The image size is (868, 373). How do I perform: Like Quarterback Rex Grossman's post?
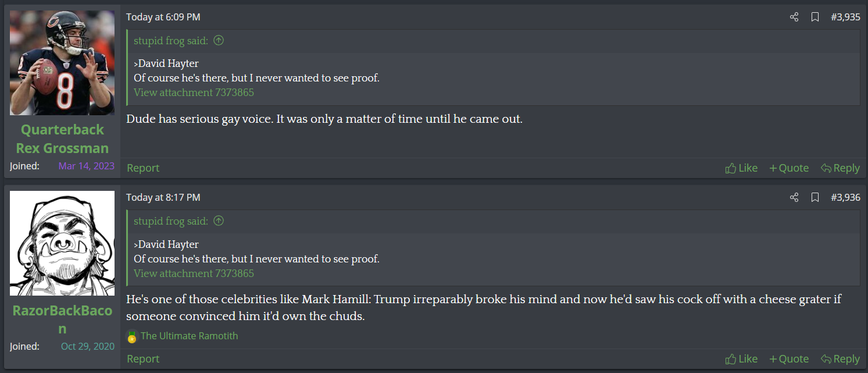pos(741,168)
